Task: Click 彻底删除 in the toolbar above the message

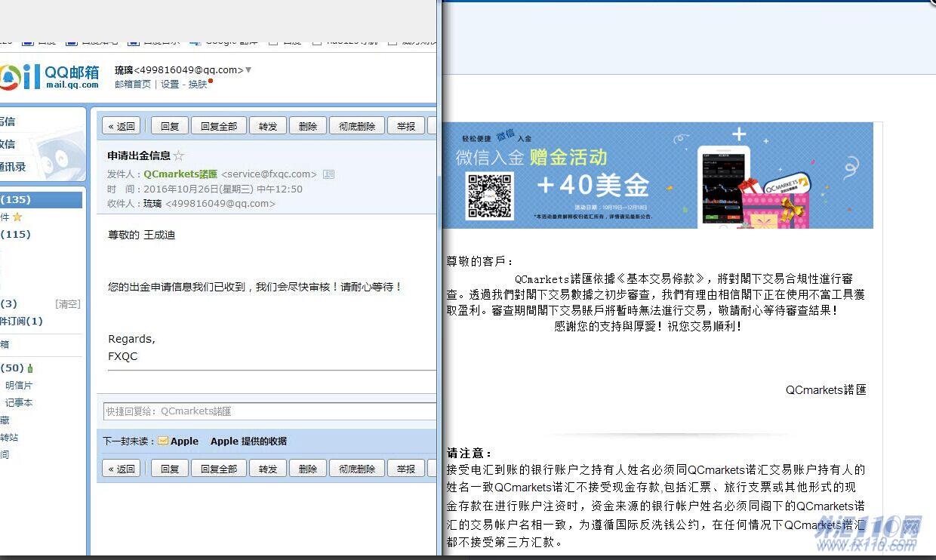Action: point(357,126)
